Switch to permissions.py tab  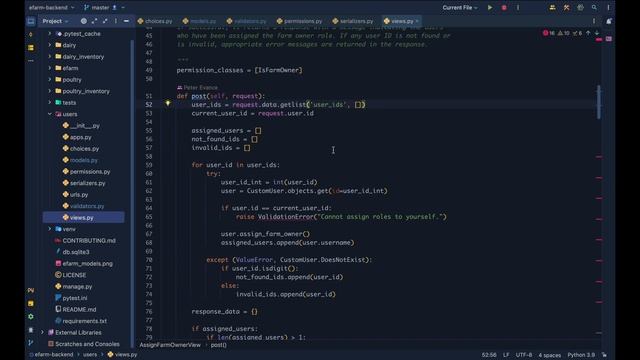(x=299, y=21)
